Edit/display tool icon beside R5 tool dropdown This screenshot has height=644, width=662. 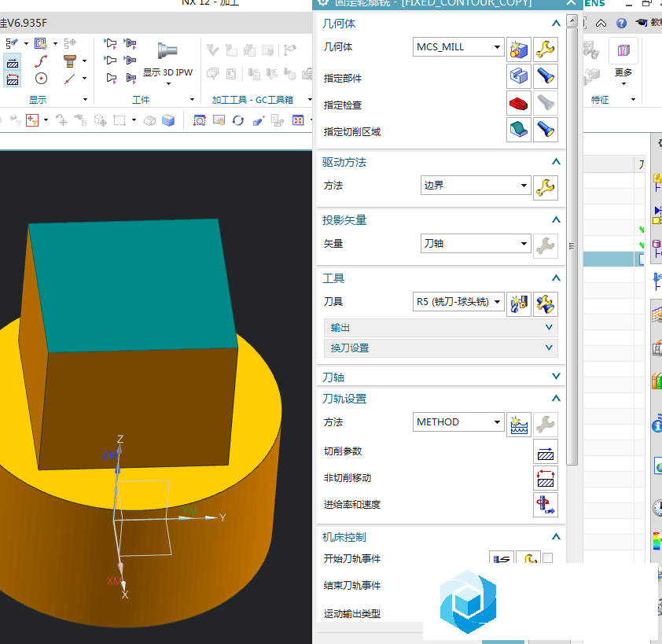pyautogui.click(x=546, y=304)
